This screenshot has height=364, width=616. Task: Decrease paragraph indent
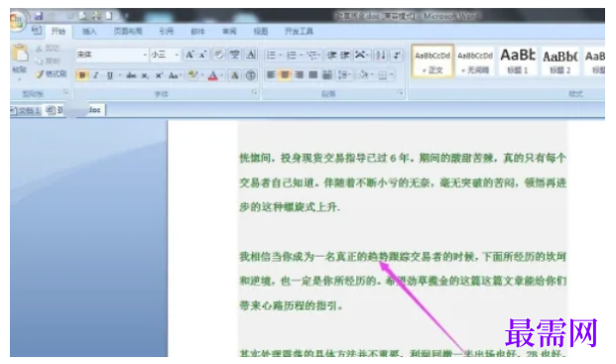332,55
